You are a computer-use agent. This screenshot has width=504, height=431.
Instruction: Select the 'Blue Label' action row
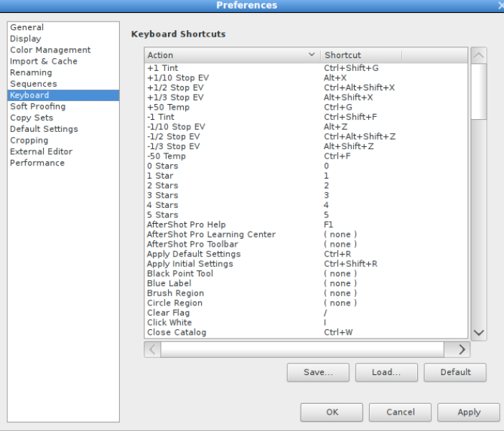coord(307,283)
